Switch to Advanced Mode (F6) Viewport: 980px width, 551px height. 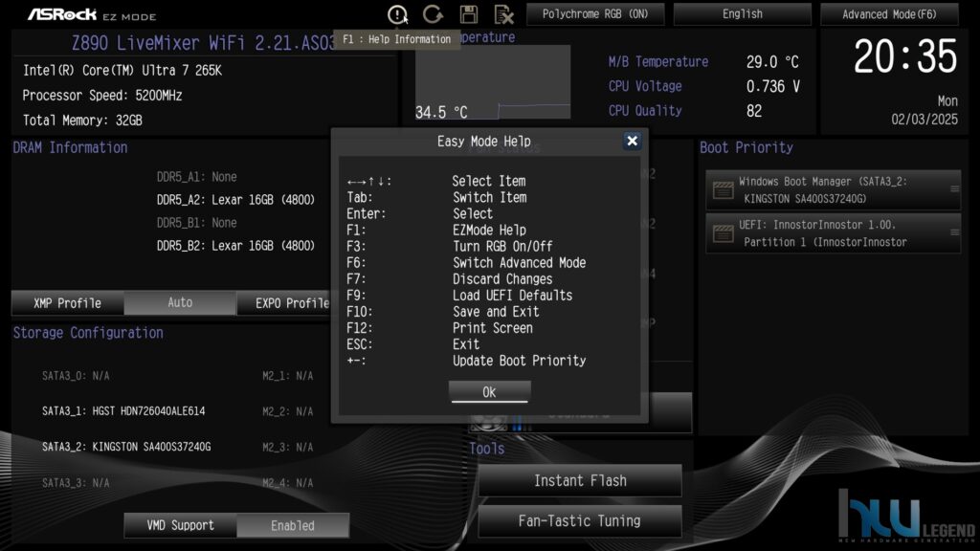point(889,13)
